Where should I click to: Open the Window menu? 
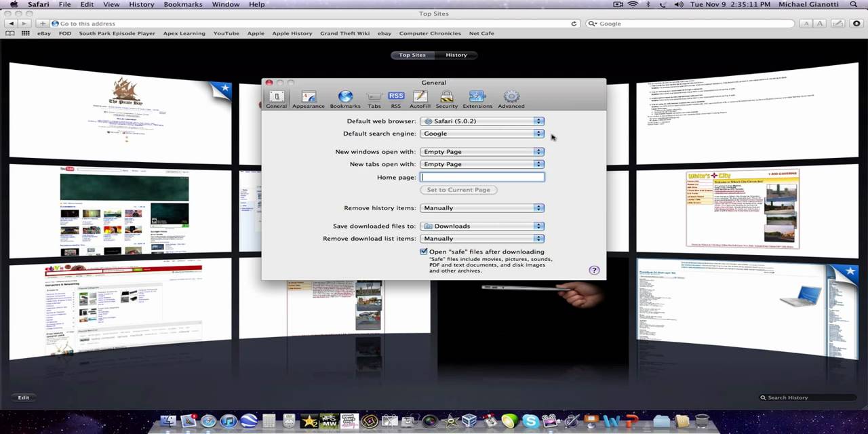point(226,4)
